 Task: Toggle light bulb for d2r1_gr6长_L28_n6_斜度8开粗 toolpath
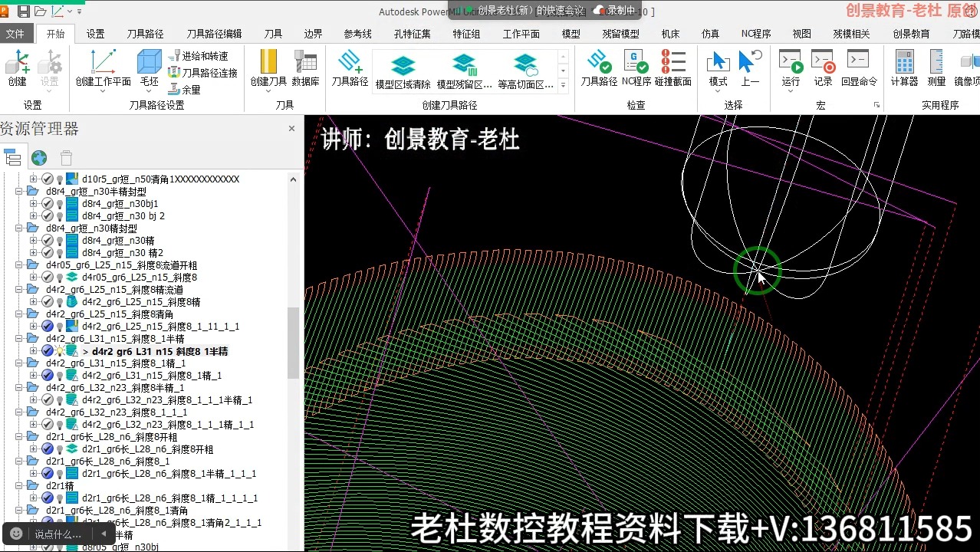59,449
